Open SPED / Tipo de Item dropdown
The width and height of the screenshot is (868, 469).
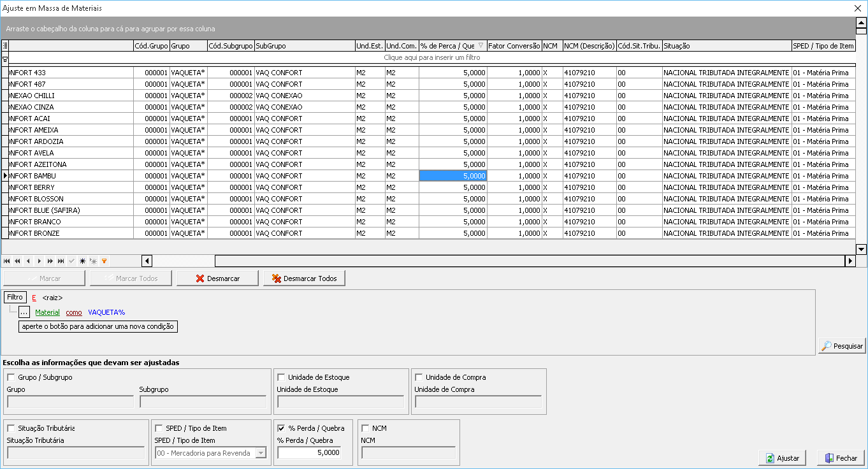click(x=261, y=453)
